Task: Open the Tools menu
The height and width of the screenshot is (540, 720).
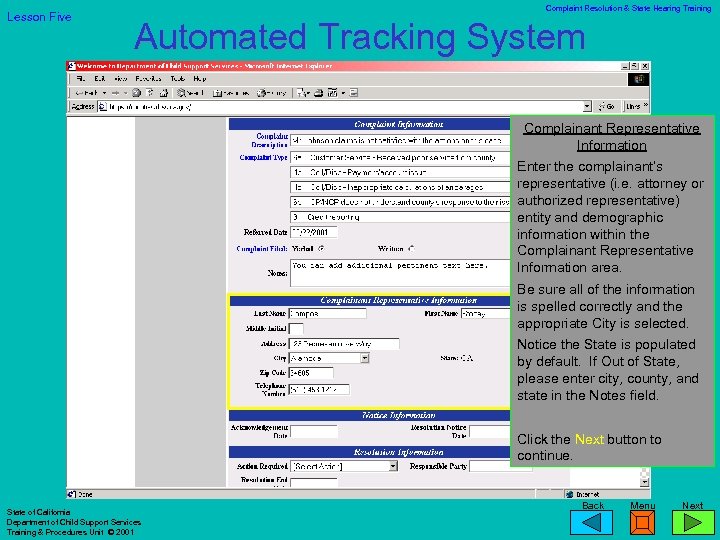Action: coord(178,79)
